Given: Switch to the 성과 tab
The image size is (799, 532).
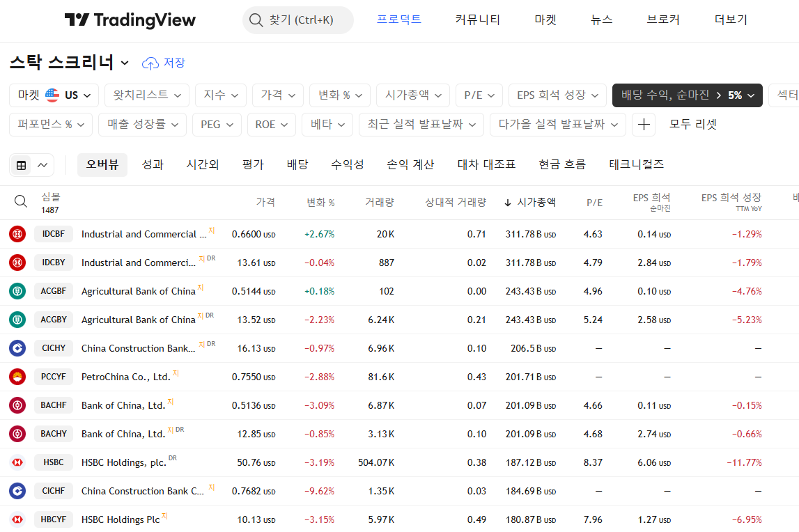Looking at the screenshot, I should pyautogui.click(x=153, y=164).
